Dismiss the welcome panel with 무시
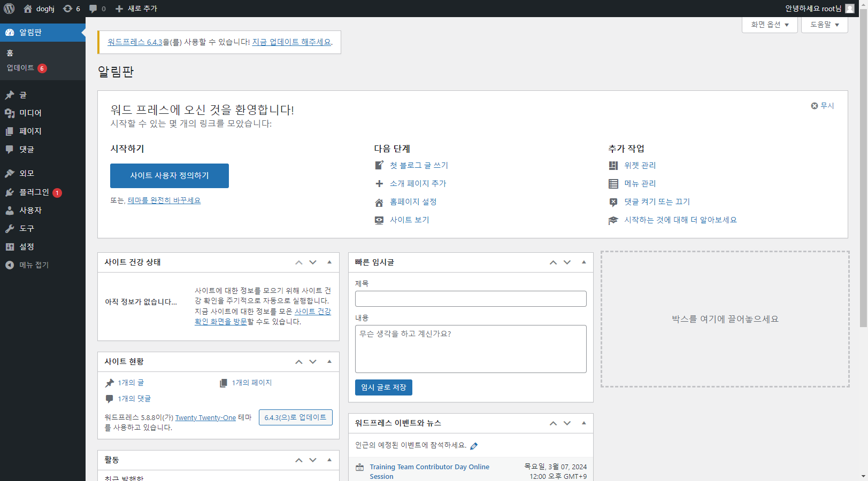The width and height of the screenshot is (868, 481). pyautogui.click(x=823, y=106)
